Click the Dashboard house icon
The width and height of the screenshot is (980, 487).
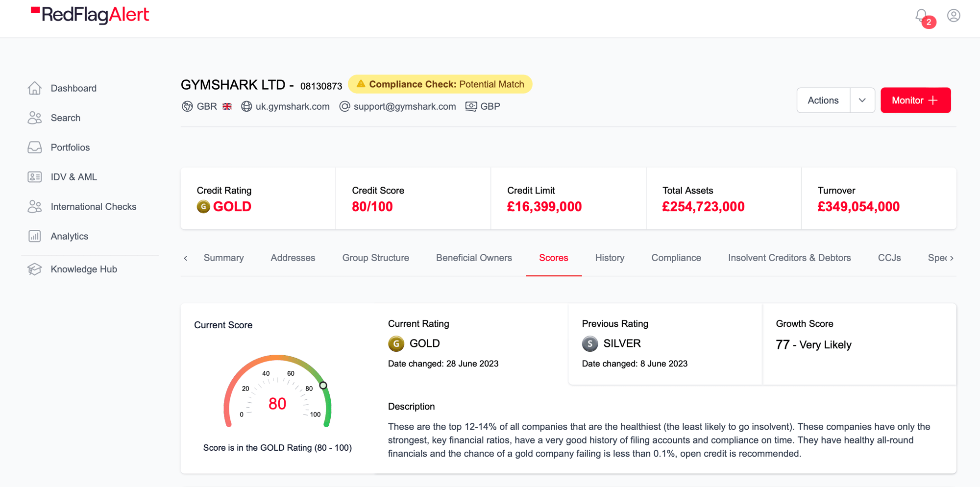35,88
